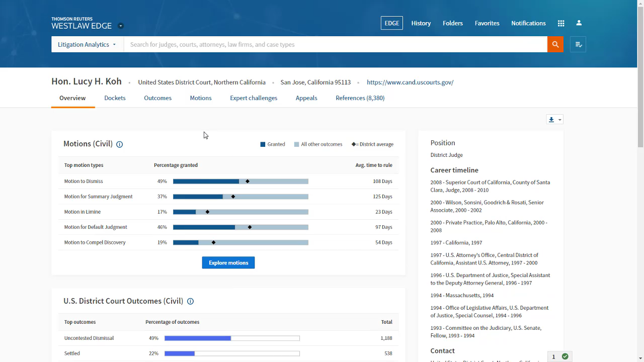Click the green checkmark badge icon
Image resolution: width=644 pixels, height=362 pixels.
point(565,356)
